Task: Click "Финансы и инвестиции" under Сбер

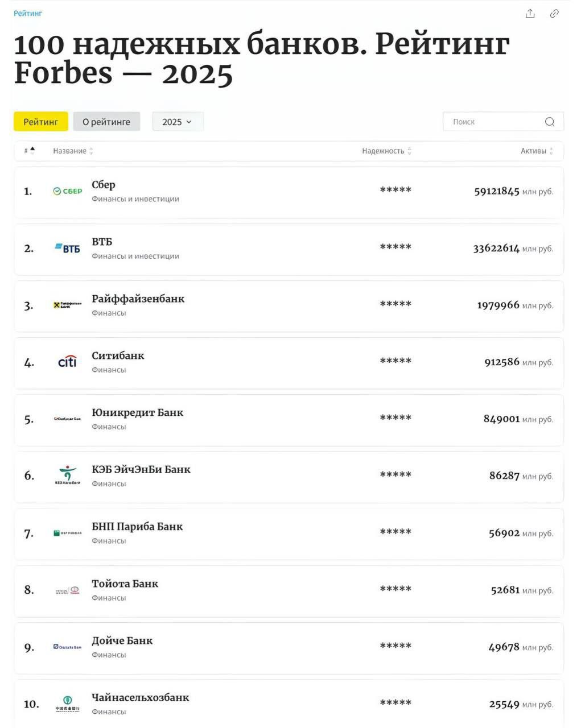Action: click(135, 199)
